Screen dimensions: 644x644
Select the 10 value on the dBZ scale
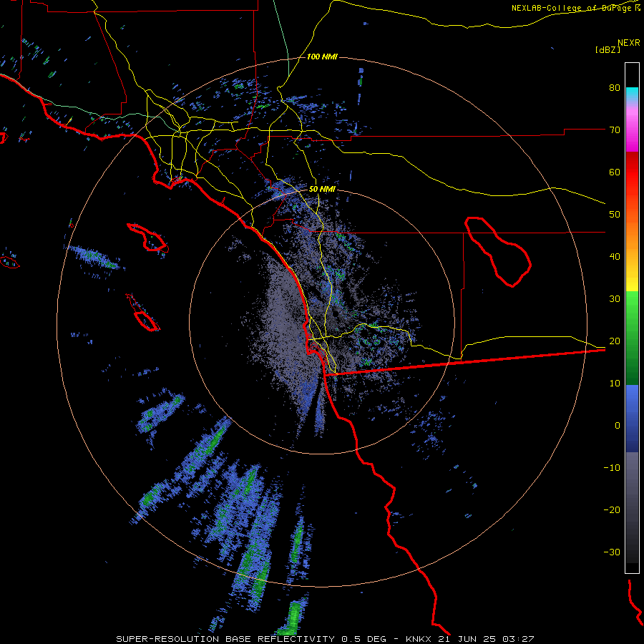(615, 384)
